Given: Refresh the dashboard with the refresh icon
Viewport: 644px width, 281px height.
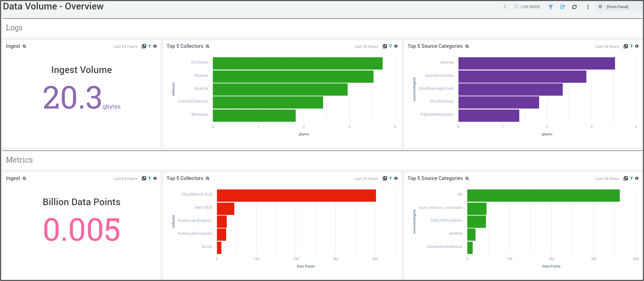Looking at the screenshot, I should (x=574, y=7).
